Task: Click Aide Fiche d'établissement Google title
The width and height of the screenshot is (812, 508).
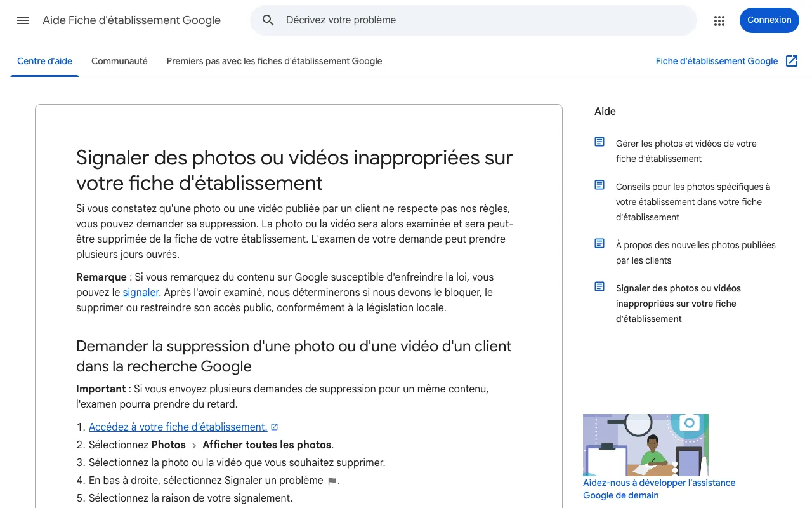Action: pos(131,20)
